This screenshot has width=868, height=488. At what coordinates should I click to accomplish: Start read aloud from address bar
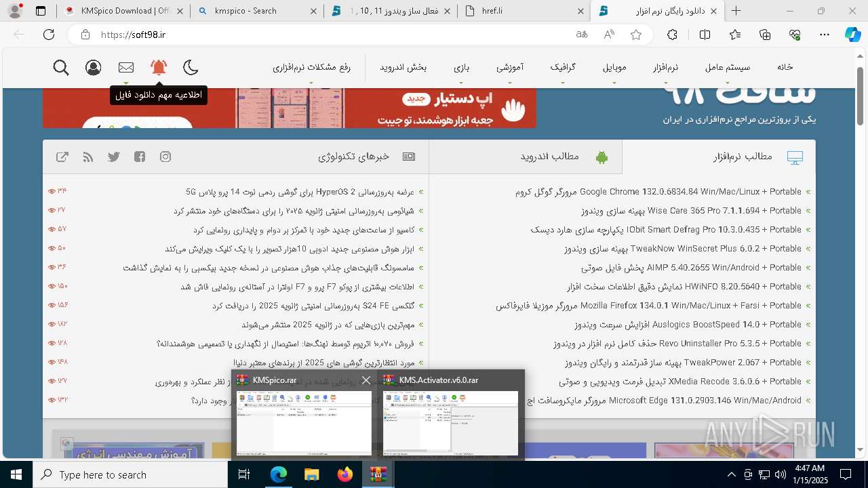pyautogui.click(x=609, y=35)
